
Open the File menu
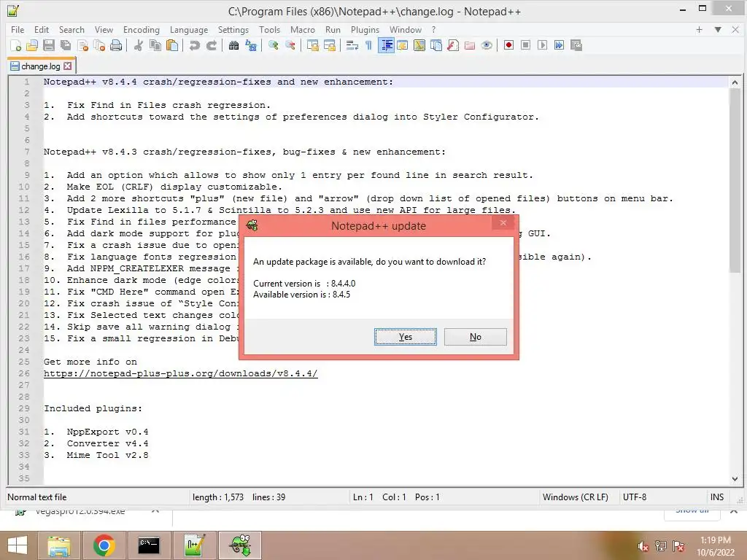coord(18,29)
